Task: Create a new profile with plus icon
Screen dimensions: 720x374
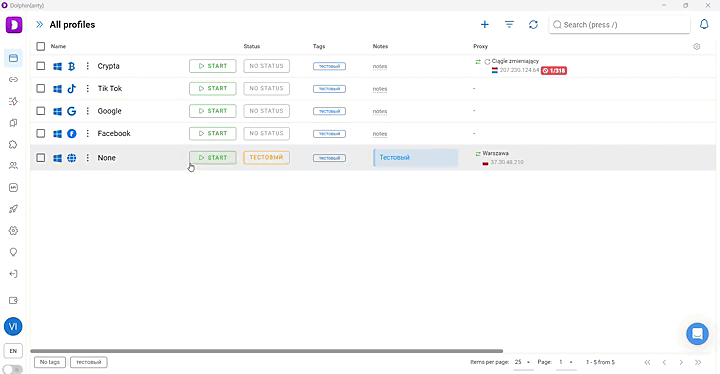Action: pos(484,25)
